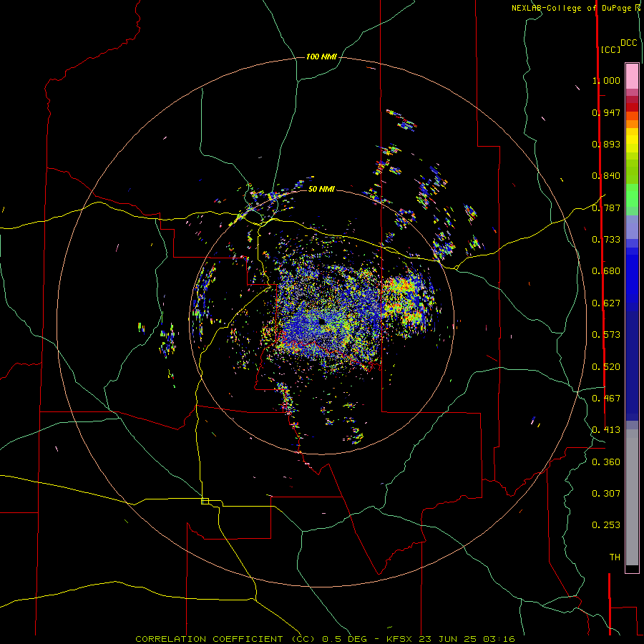Select the 0.627 scale value
Image resolution: width=644 pixels, height=644 pixels.
coord(606,303)
